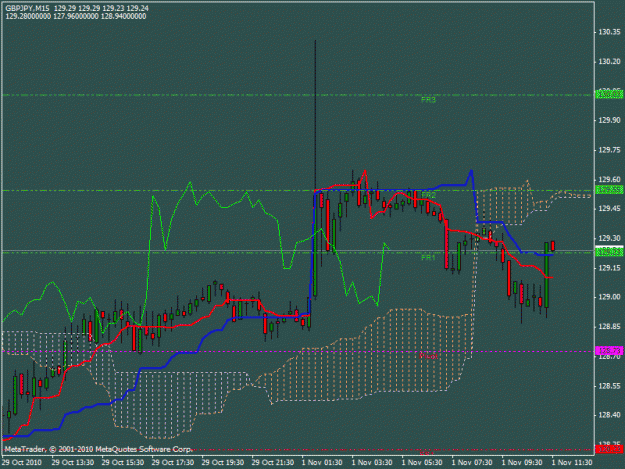Click the 128.94000000 indicator value in the header
The image size is (625, 469).
click(124, 16)
